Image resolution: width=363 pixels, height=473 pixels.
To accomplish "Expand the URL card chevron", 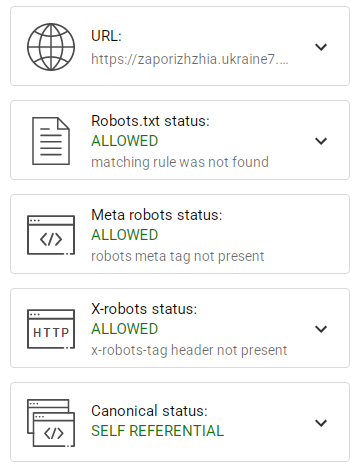I will pos(321,47).
